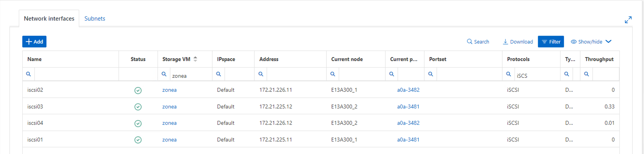Click the Name column search icon
The width and height of the screenshot is (644, 154).
(28, 74)
